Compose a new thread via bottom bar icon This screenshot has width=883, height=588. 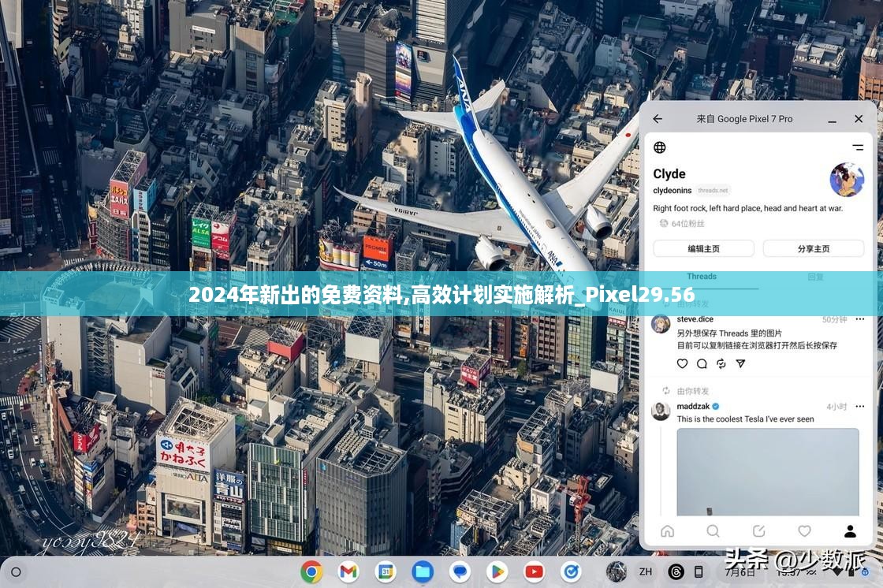758,530
